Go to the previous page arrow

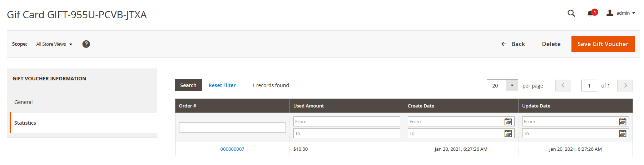coord(563,85)
